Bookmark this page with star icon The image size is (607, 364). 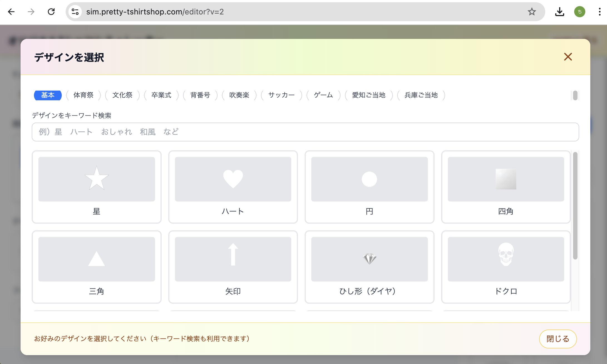click(532, 12)
